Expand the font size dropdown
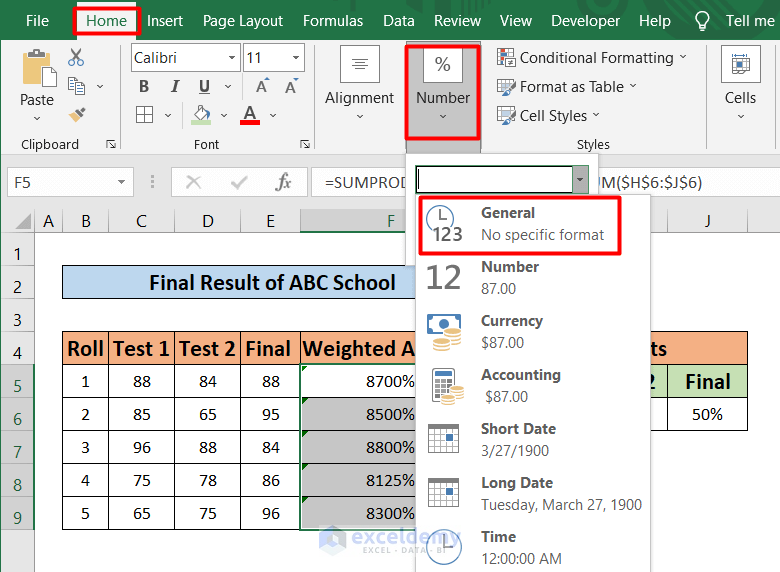The image size is (780, 572). click(x=296, y=58)
